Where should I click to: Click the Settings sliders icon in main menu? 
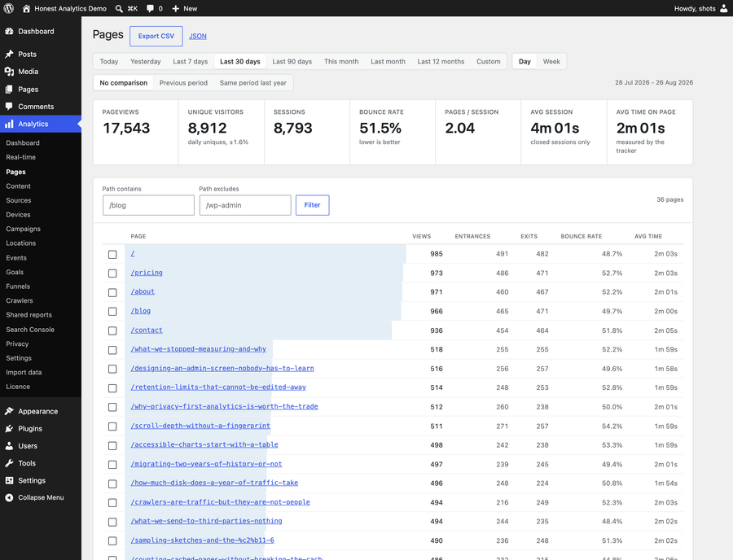(x=9, y=480)
